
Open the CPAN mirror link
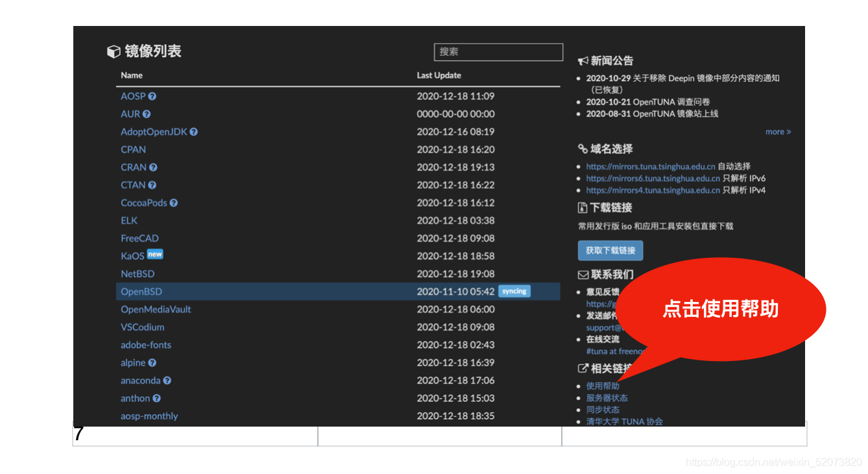[133, 149]
